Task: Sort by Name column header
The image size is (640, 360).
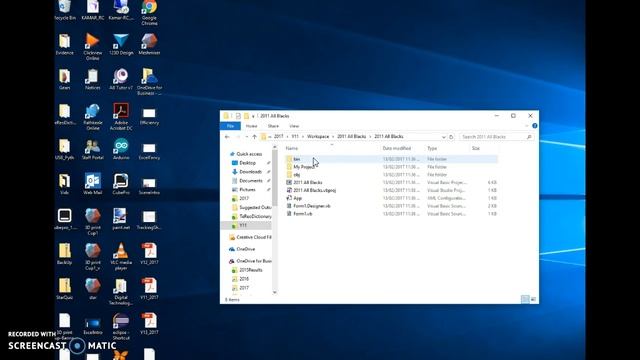Action: point(292,149)
